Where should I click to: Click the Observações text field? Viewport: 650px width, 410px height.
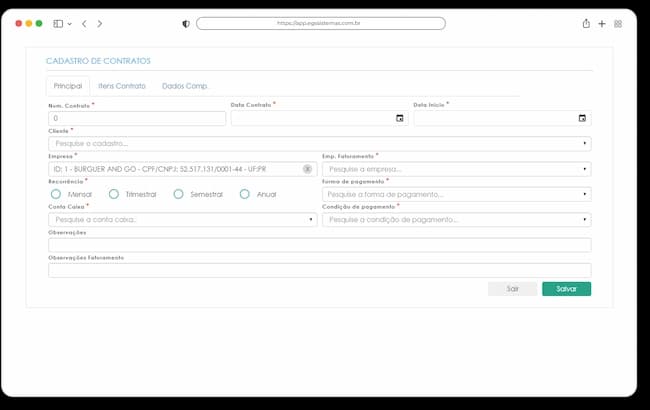[320, 245]
